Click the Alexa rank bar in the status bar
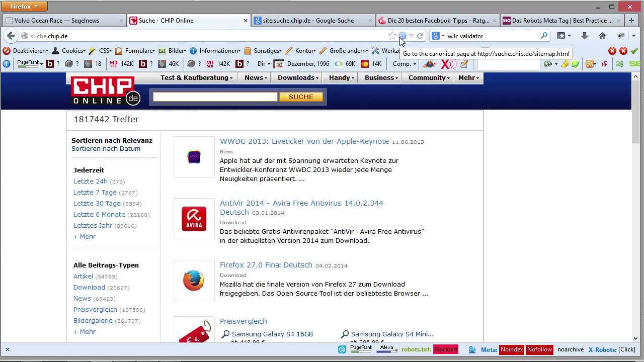 point(386,349)
